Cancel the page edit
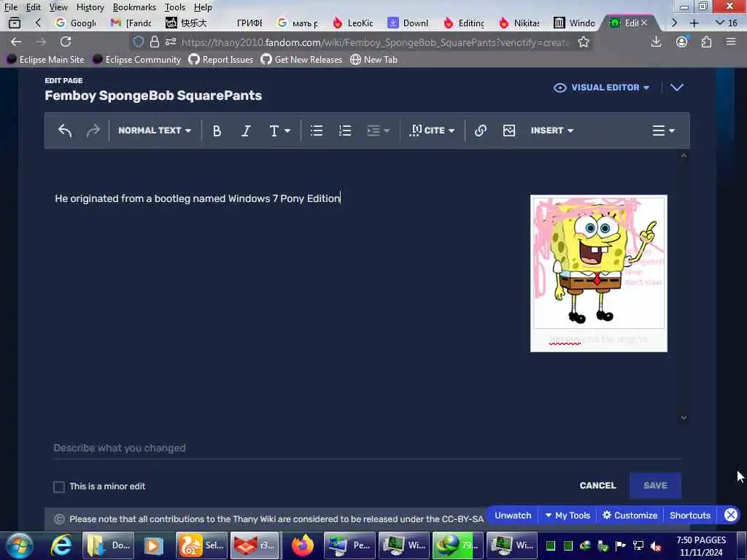The image size is (747, 560). [597, 485]
